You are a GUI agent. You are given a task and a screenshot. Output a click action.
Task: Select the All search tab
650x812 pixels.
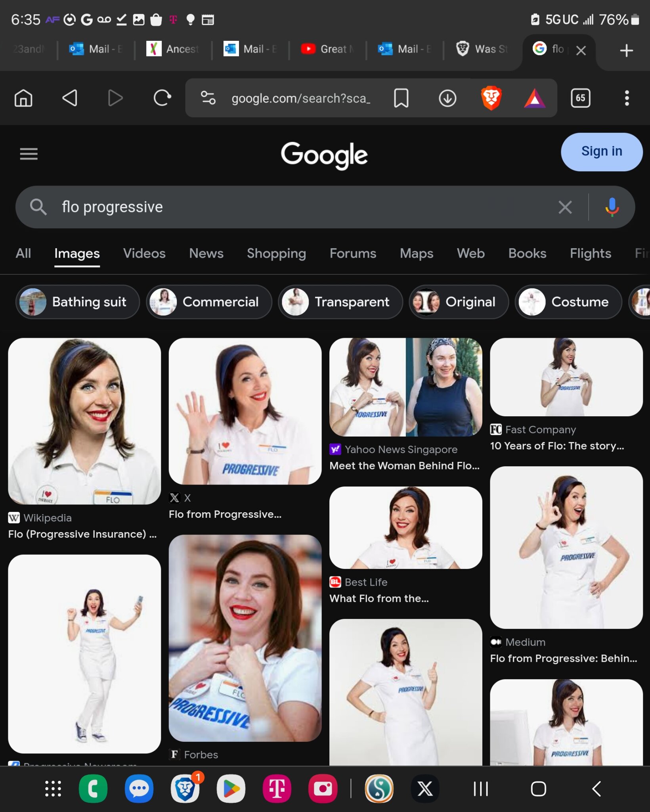(23, 253)
